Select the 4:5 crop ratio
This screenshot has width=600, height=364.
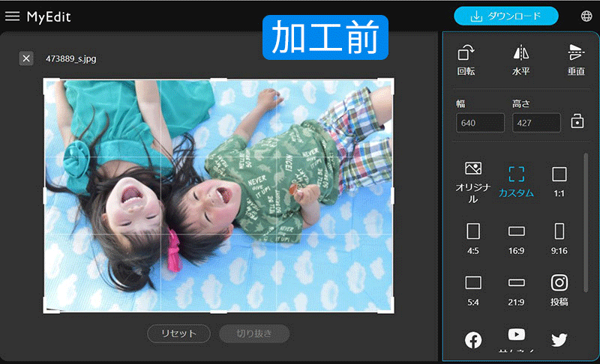[473, 239]
